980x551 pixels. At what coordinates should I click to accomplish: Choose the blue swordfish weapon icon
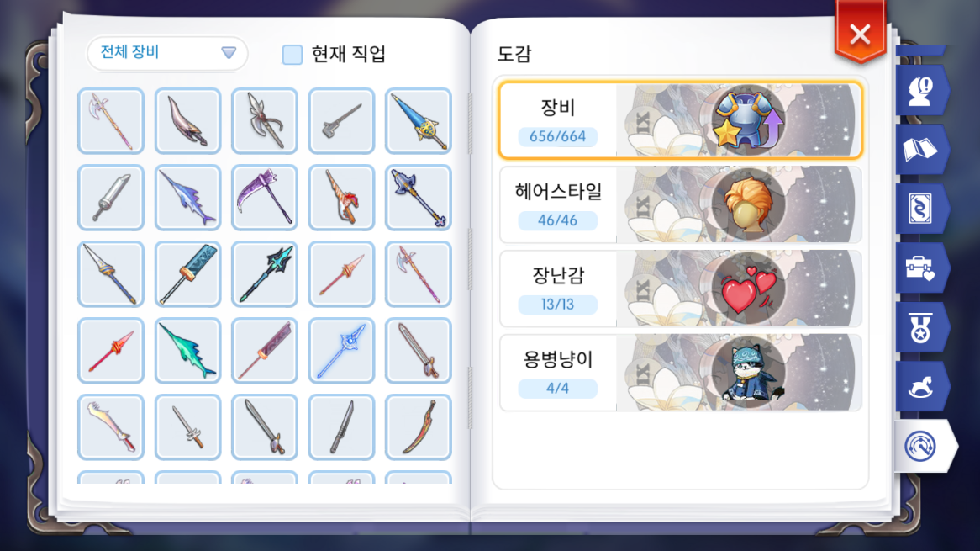click(187, 198)
